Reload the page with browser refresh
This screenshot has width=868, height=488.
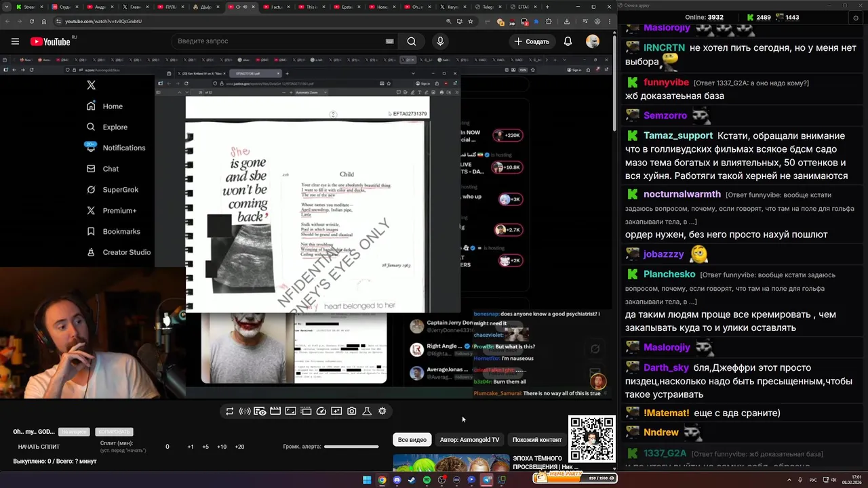click(x=31, y=21)
